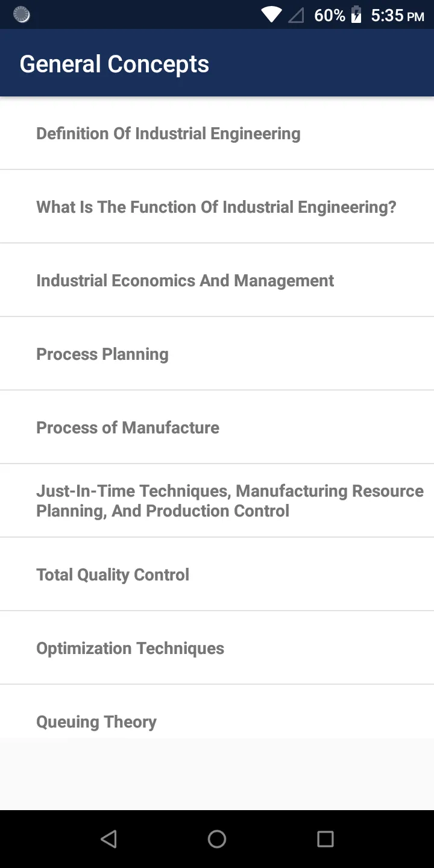Viewport: 434px width, 868px height.
Task: Tap the battery status icon
Action: [x=356, y=15]
